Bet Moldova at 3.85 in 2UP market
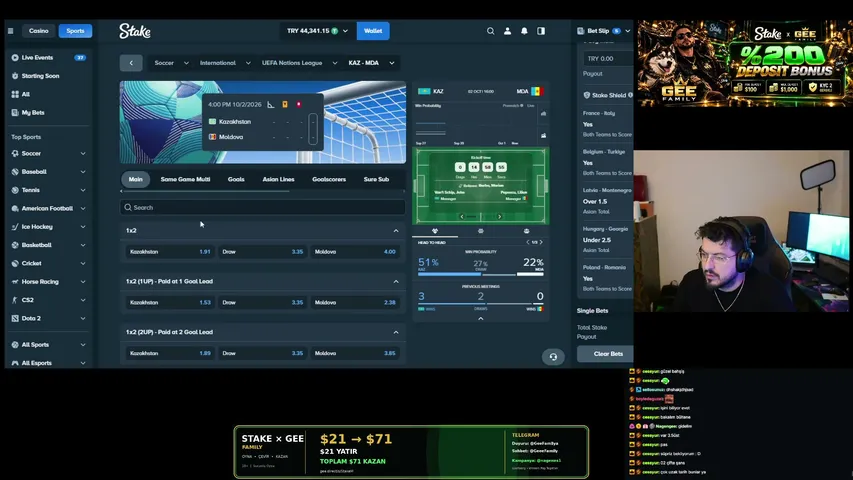 355,353
